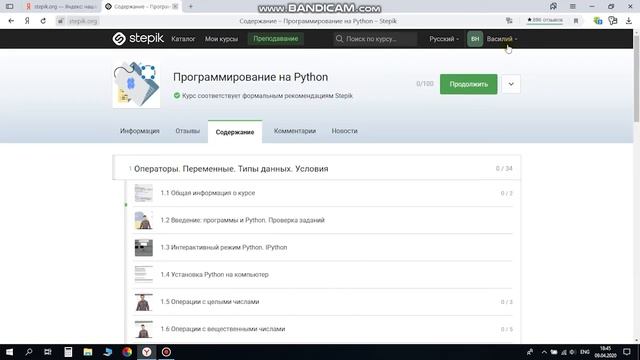This screenshot has height=360, width=640.
Task: Click the 0/100 course progress counter
Action: pos(424,84)
